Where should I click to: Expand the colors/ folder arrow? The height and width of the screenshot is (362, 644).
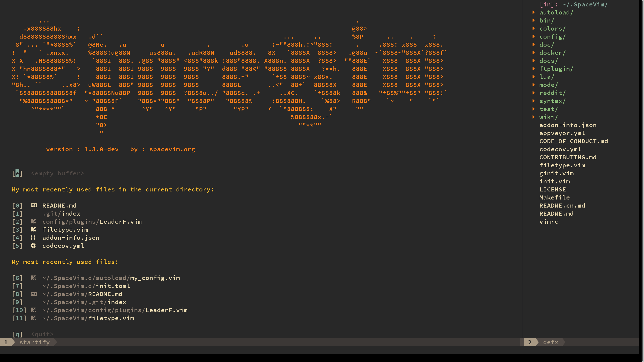(x=534, y=28)
